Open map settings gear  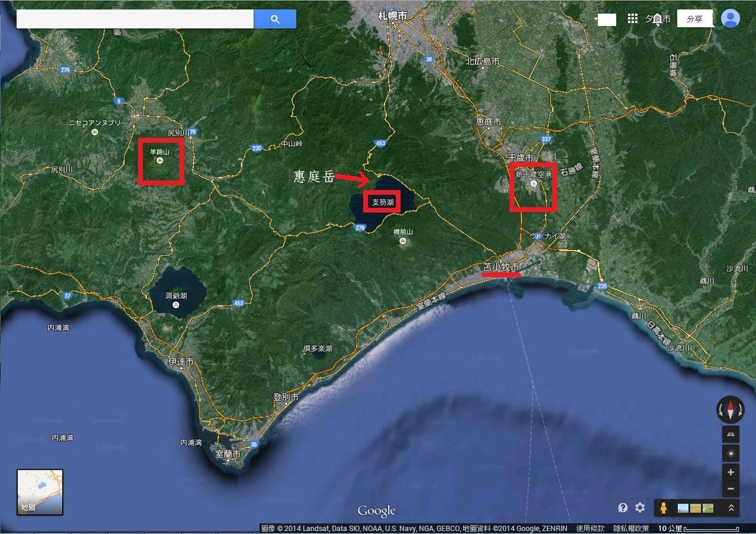pos(640,508)
